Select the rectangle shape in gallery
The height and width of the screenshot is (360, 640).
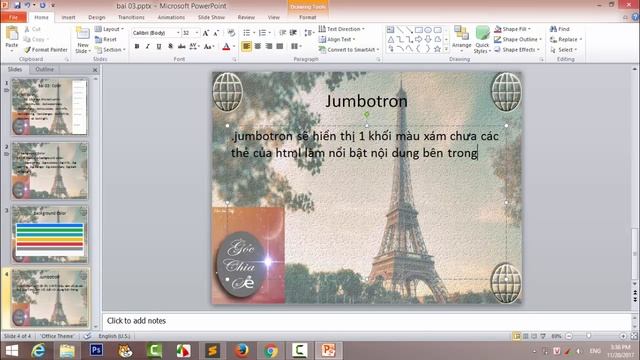pos(418,30)
